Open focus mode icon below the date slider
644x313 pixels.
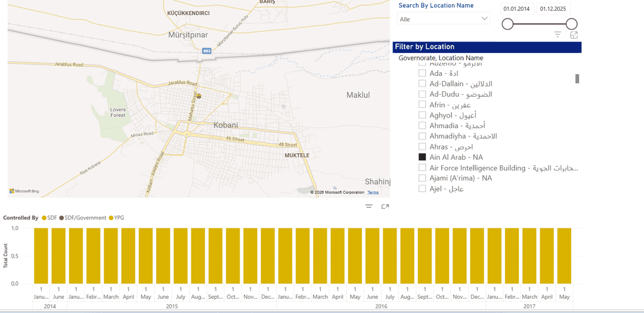click(574, 35)
